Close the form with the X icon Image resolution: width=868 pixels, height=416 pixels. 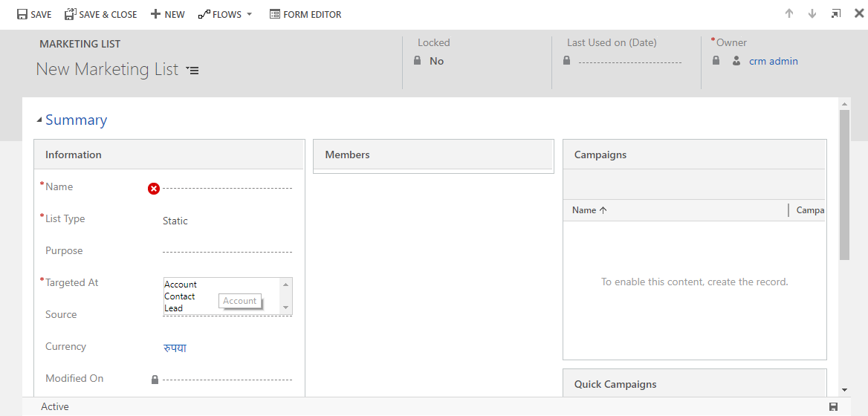(x=858, y=14)
